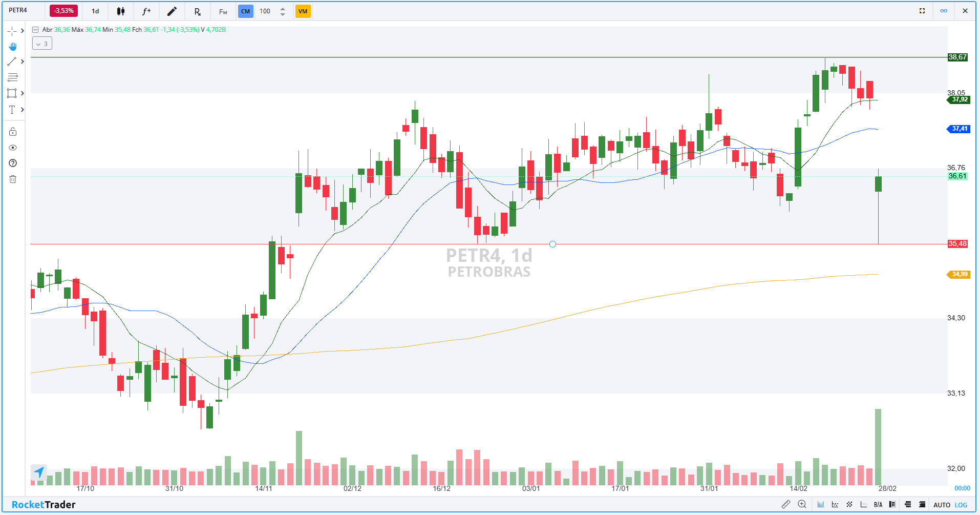Collapse the PETR4 legend with the minus
Viewport: 980px width, 515px height.
coord(35,30)
